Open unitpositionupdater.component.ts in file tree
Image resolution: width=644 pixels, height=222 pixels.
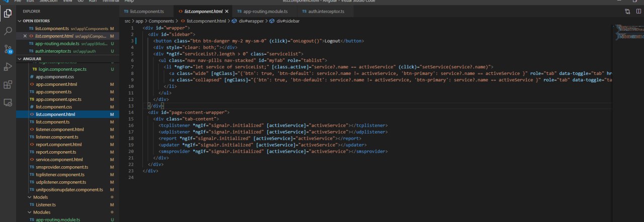click(x=68, y=190)
